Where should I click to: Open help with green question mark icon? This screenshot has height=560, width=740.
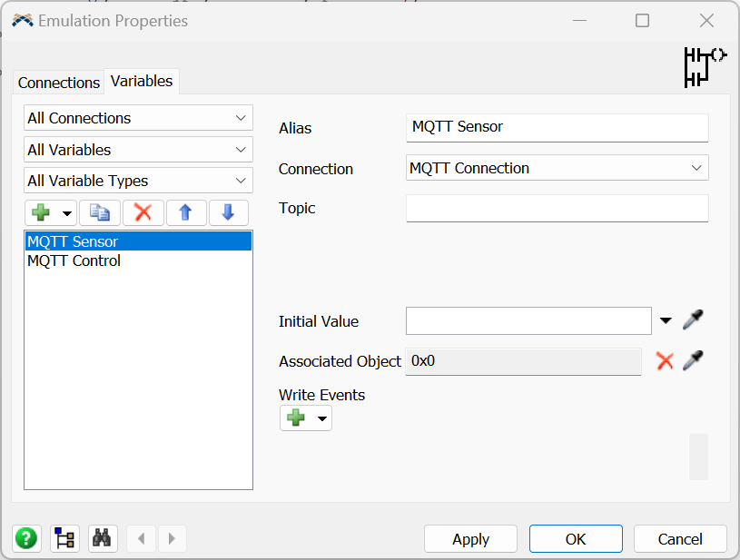point(26,538)
